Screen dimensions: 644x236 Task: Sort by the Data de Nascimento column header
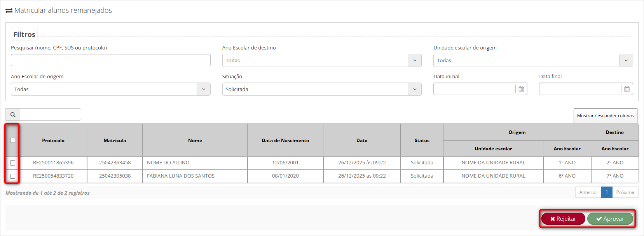click(x=285, y=141)
